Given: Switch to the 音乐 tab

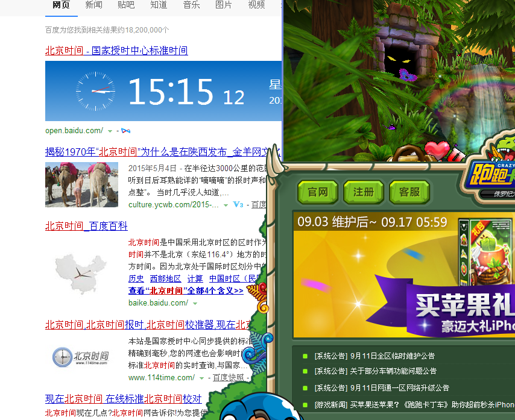Looking at the screenshot, I should coord(192,5).
